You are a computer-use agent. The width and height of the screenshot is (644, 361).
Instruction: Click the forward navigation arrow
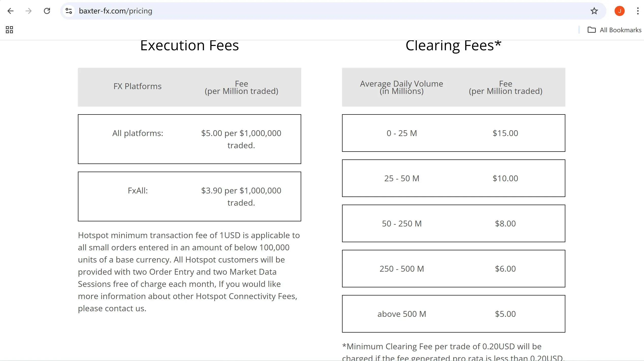point(29,11)
